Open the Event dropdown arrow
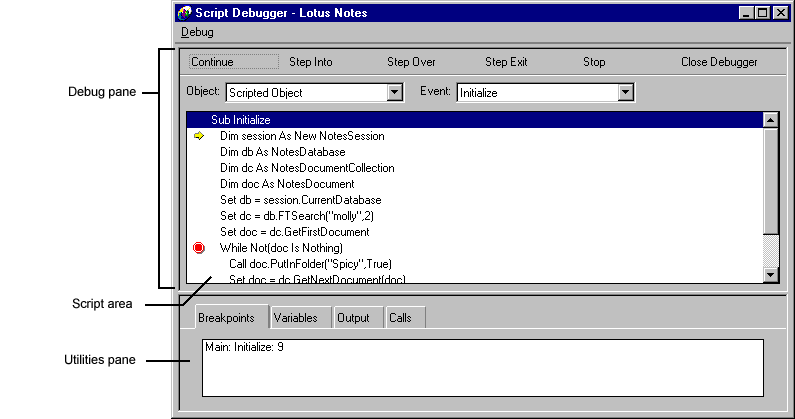Viewport: 795px width, 419px height. tap(625, 92)
